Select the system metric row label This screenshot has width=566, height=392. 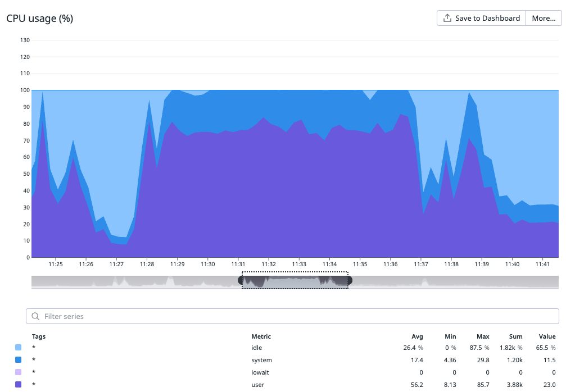[261, 360]
